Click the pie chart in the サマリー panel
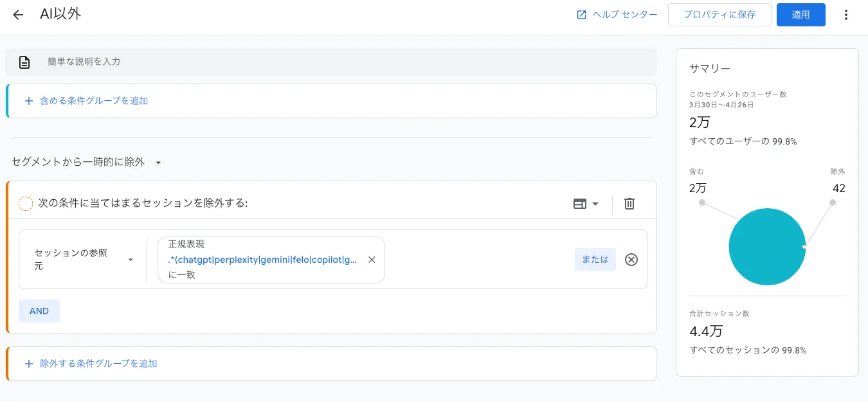This screenshot has width=868, height=401. click(x=767, y=247)
